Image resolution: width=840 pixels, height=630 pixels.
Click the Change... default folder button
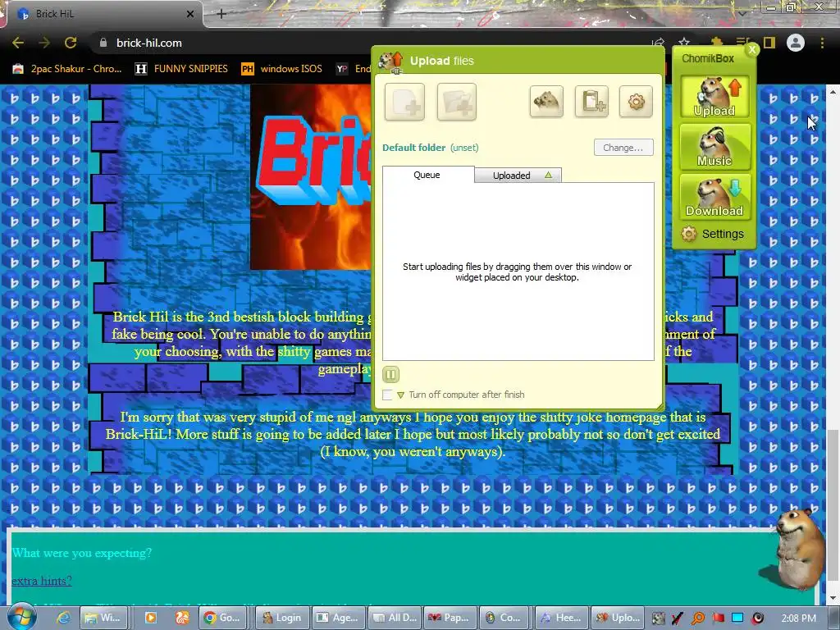(623, 148)
